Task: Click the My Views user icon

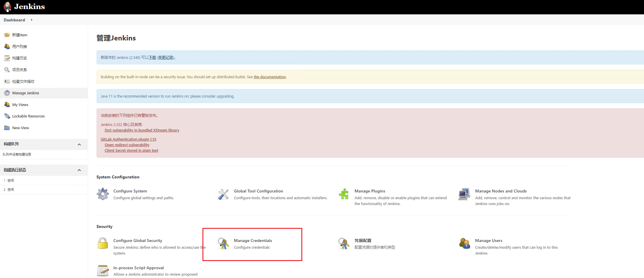Action: tap(7, 105)
